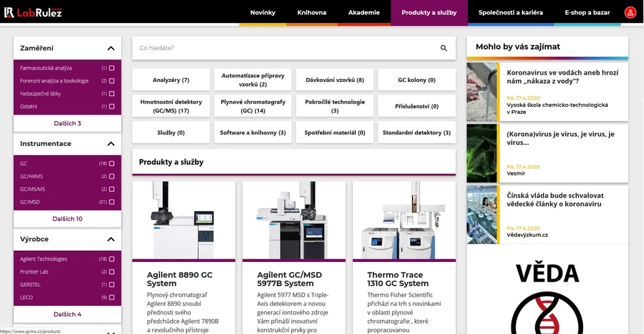Check the GC/HRMS filter checkbox

[x=111, y=176]
